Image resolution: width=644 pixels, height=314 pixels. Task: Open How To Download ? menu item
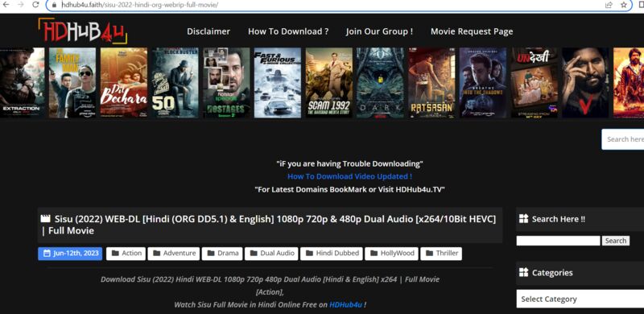(x=288, y=31)
